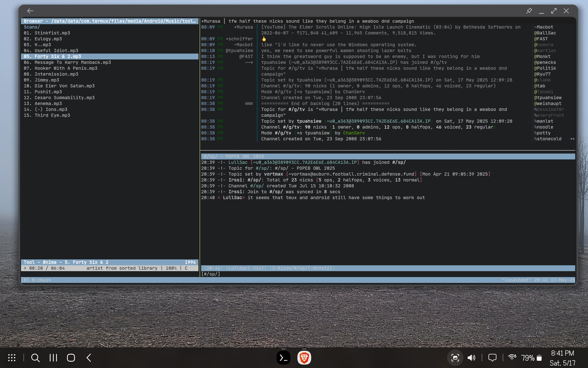Open Wi-Fi settings from tray
This screenshot has height=368, width=588.
click(x=512, y=357)
